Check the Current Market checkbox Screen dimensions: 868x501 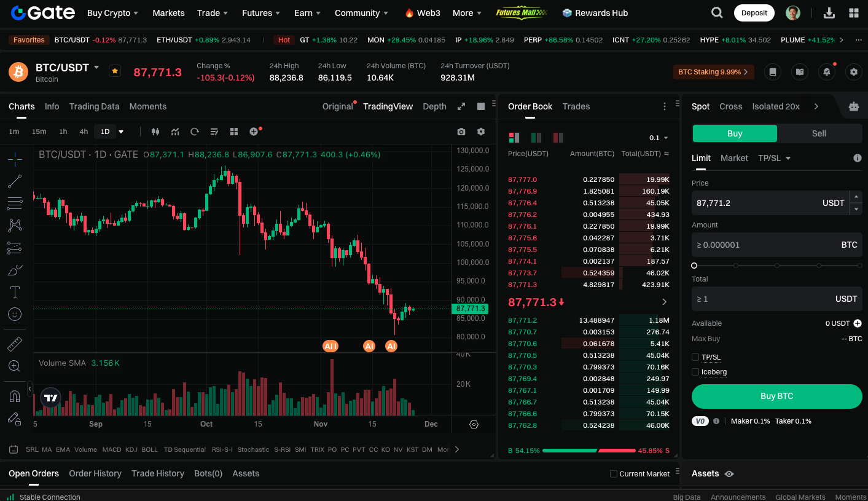[613, 474]
